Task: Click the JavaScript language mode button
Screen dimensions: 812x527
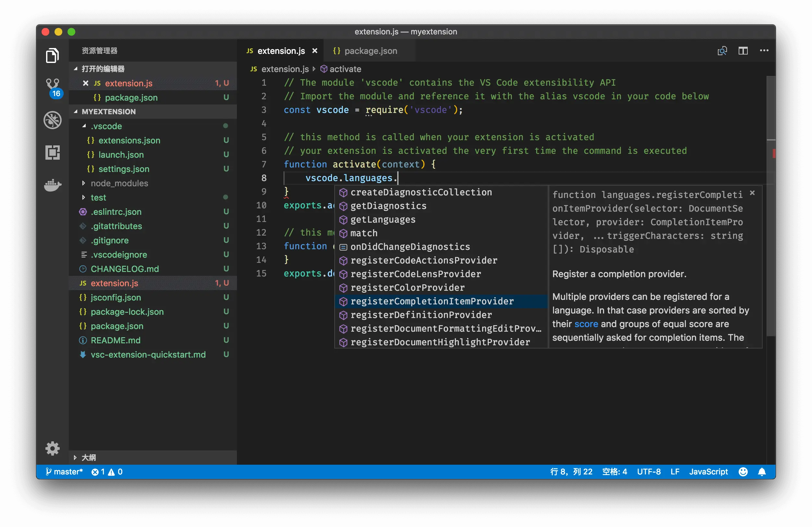Action: [x=708, y=472]
